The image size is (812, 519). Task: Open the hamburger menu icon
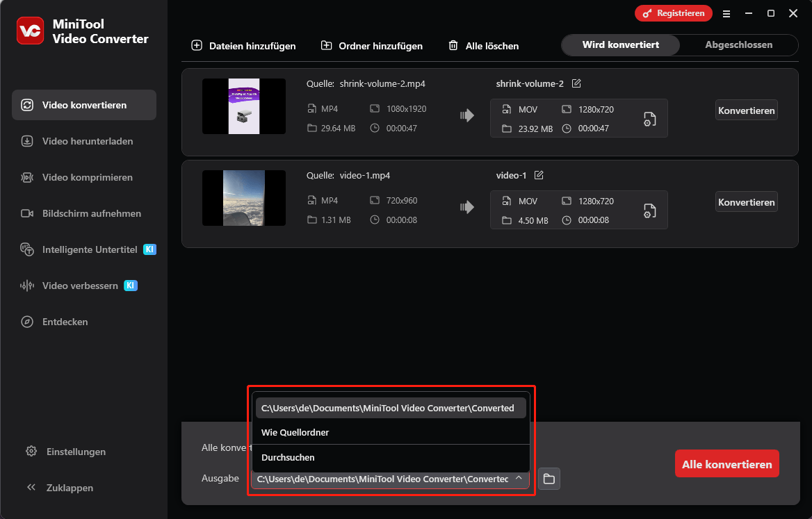click(x=726, y=14)
